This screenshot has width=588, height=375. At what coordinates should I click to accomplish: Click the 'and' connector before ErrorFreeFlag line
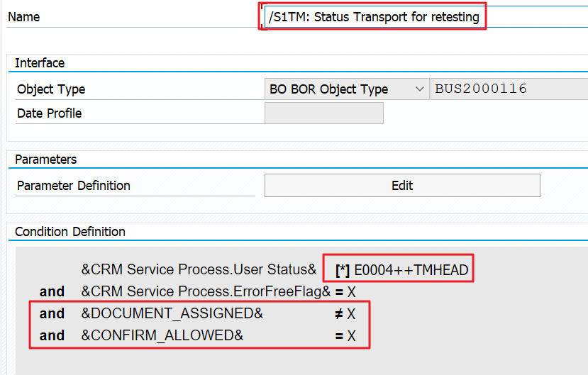point(52,291)
